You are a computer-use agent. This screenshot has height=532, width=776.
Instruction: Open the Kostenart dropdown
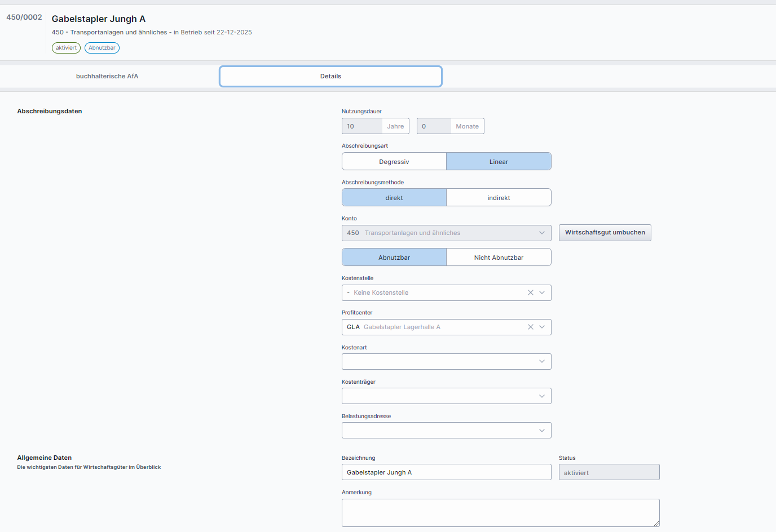tap(446, 361)
